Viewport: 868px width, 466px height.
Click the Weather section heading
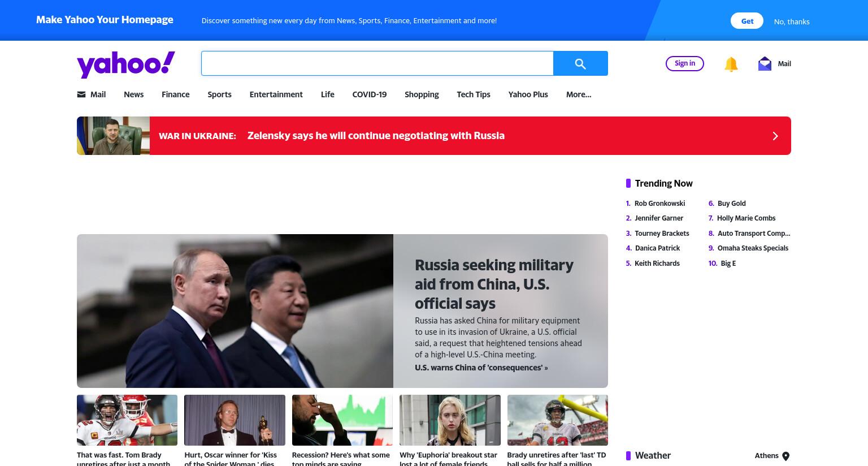tap(653, 456)
